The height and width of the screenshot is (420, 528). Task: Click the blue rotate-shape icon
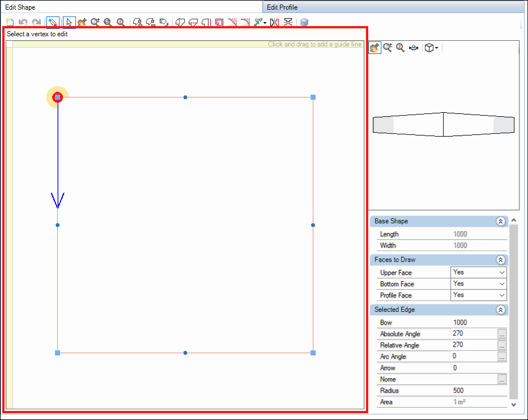click(x=164, y=22)
